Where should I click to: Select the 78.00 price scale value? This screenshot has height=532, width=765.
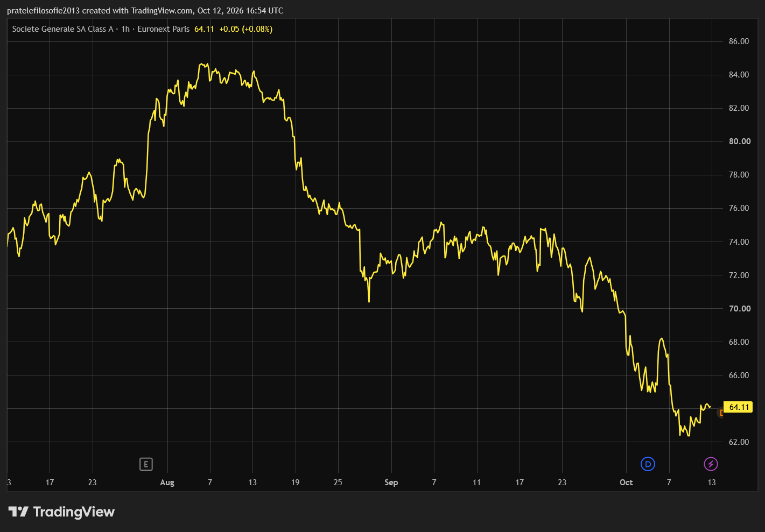739,175
